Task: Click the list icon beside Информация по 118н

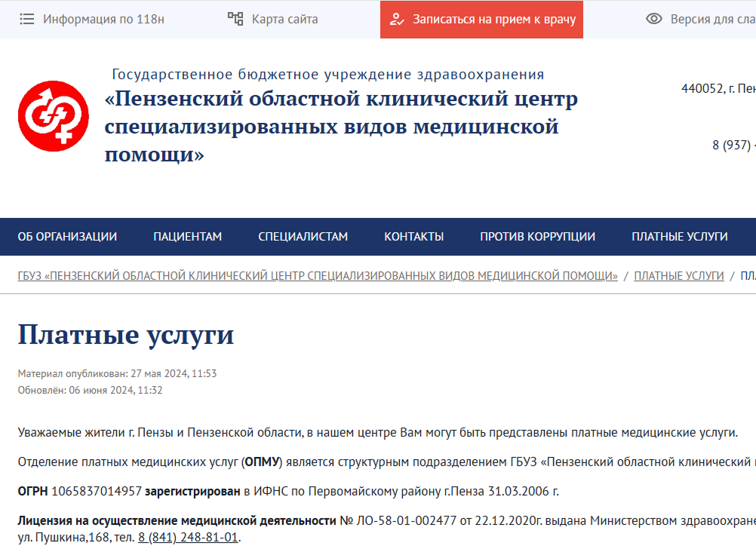Action: 26,20
